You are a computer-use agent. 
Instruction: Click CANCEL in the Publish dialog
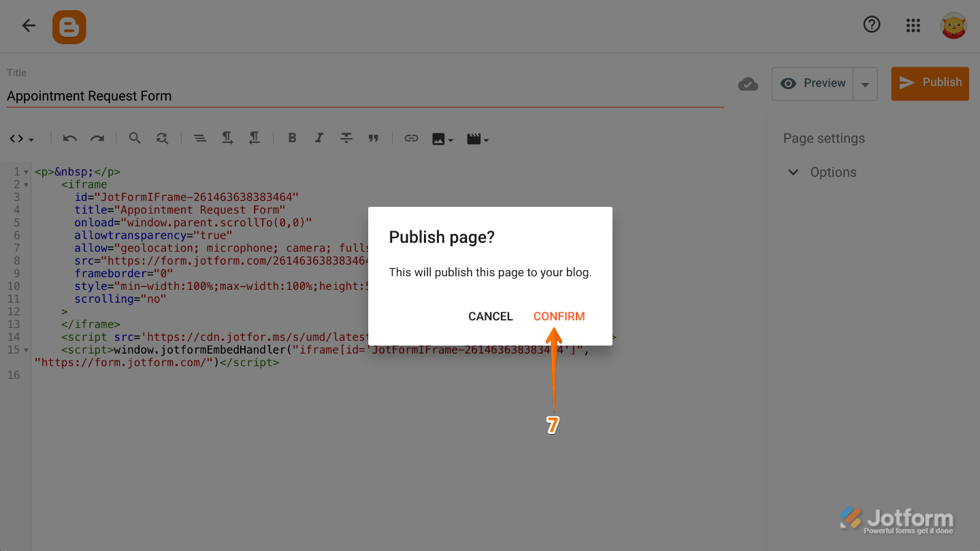tap(491, 316)
